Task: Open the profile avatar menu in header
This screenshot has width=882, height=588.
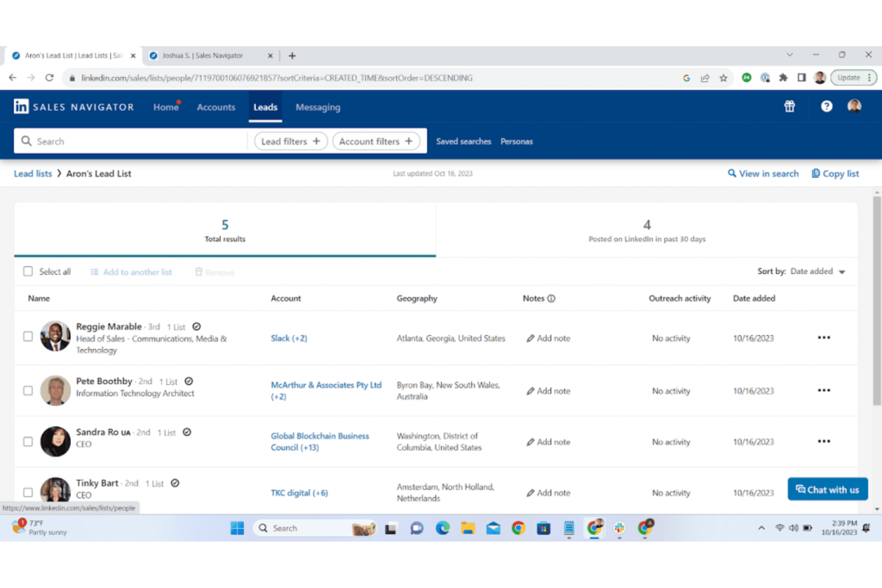Action: pos(854,106)
